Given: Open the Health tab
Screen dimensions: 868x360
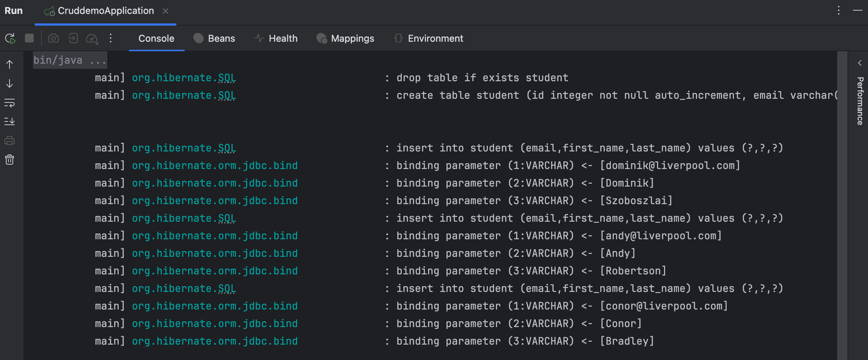Looking at the screenshot, I should (x=276, y=38).
